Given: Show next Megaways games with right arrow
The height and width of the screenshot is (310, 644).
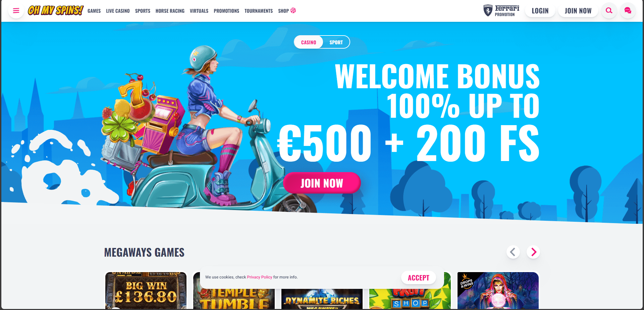Looking at the screenshot, I should pyautogui.click(x=533, y=252).
